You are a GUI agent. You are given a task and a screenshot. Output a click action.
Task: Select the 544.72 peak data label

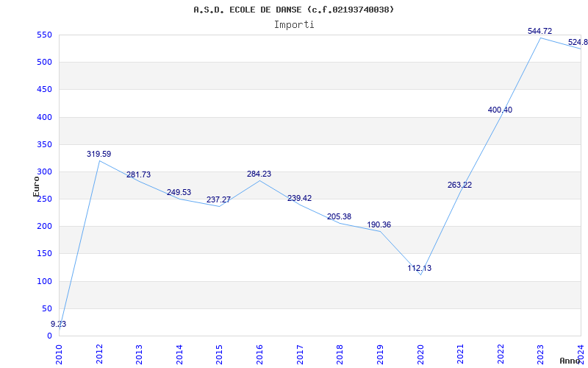click(x=539, y=31)
